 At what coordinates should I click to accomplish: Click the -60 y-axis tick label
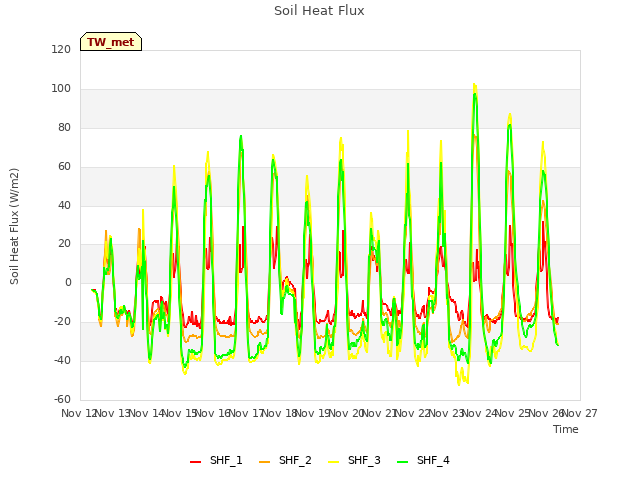tap(62, 399)
